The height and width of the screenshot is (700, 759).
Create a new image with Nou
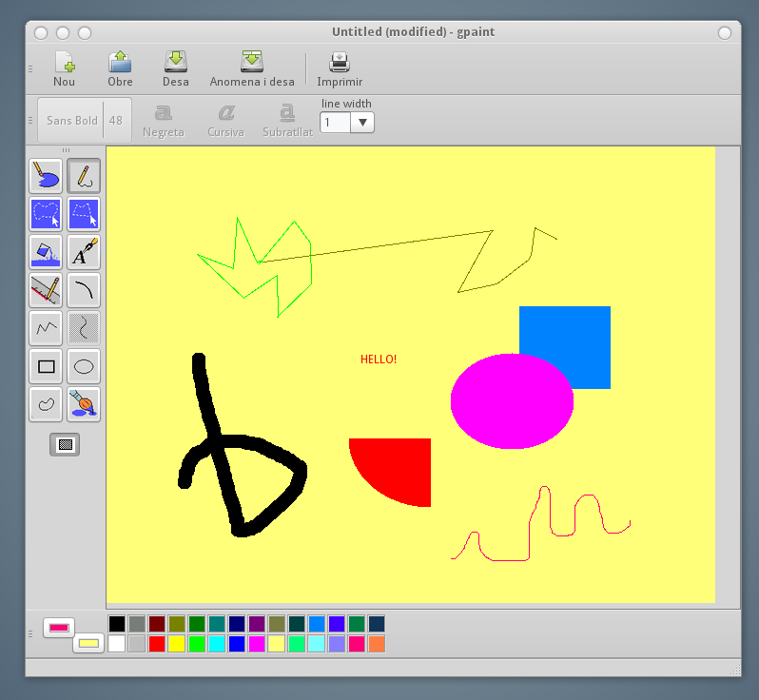[x=64, y=69]
